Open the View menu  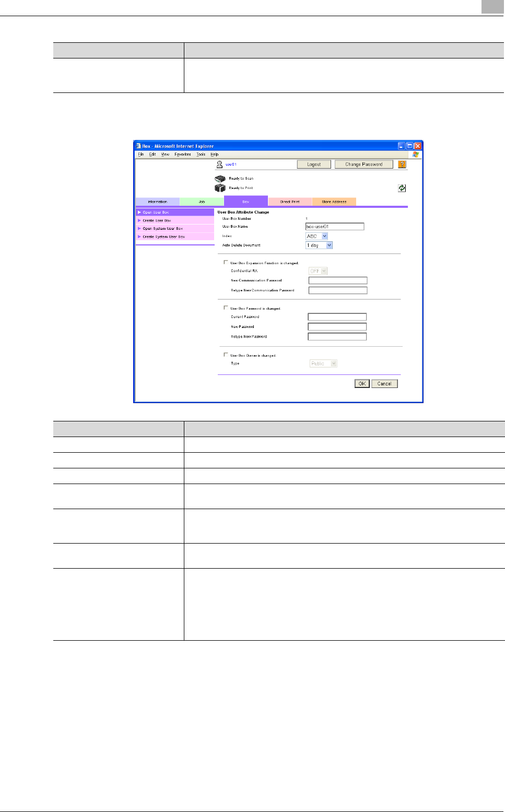(165, 155)
